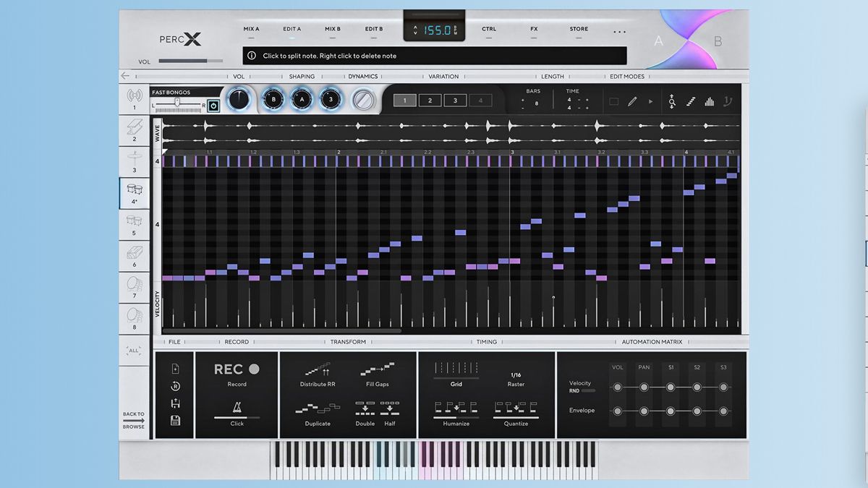Toggle the Fast Bongos power button
Viewport: 868px width, 488px height.
(213, 106)
